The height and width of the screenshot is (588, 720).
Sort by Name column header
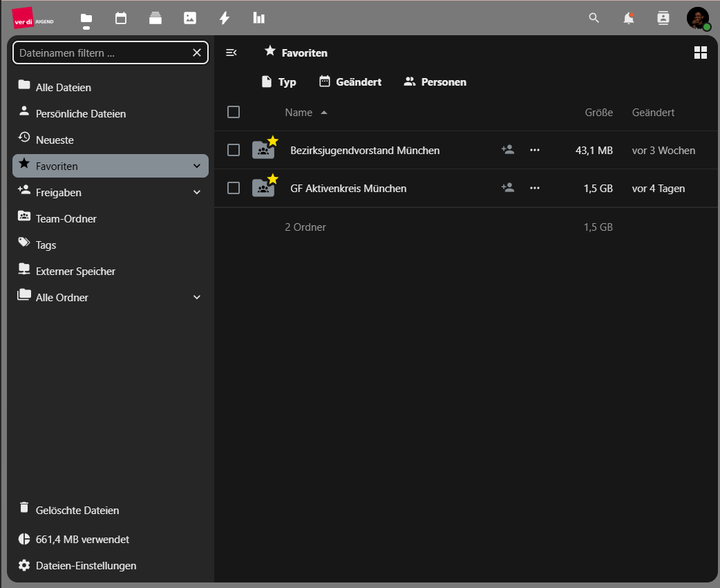tap(306, 113)
